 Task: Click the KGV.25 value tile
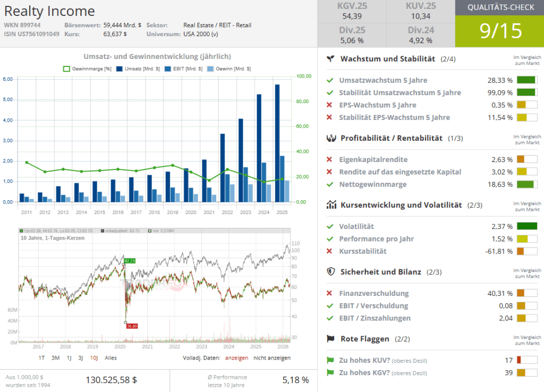[x=352, y=12]
